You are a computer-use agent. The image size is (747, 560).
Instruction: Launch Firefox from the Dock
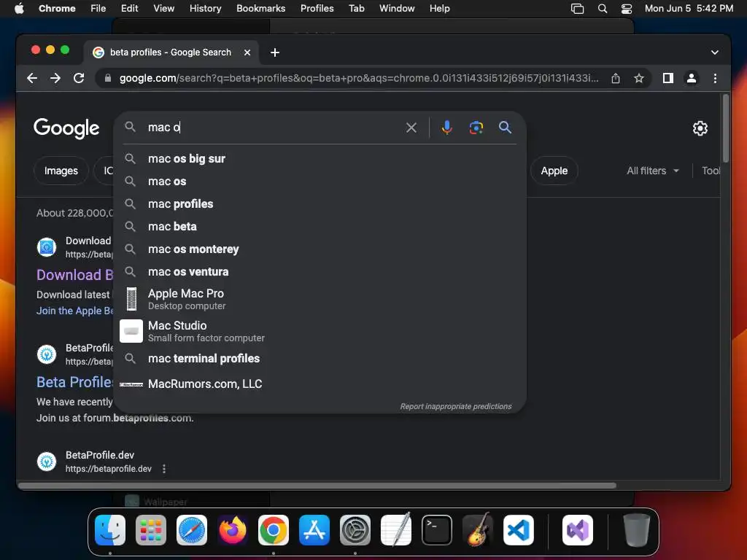(x=233, y=530)
